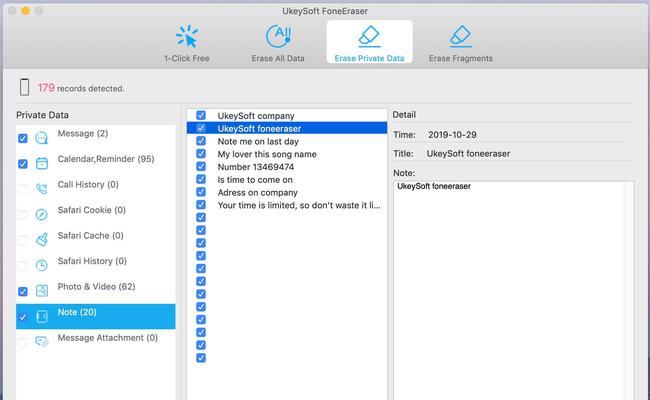Click the Safari History clock icon
The width and height of the screenshot is (650, 400).
coord(41,265)
